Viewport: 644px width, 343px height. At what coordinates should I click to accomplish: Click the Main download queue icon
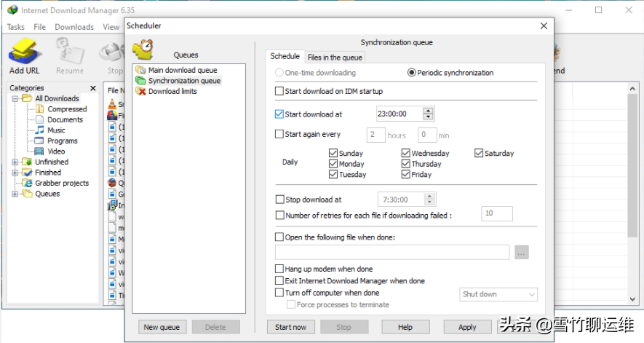[140, 70]
